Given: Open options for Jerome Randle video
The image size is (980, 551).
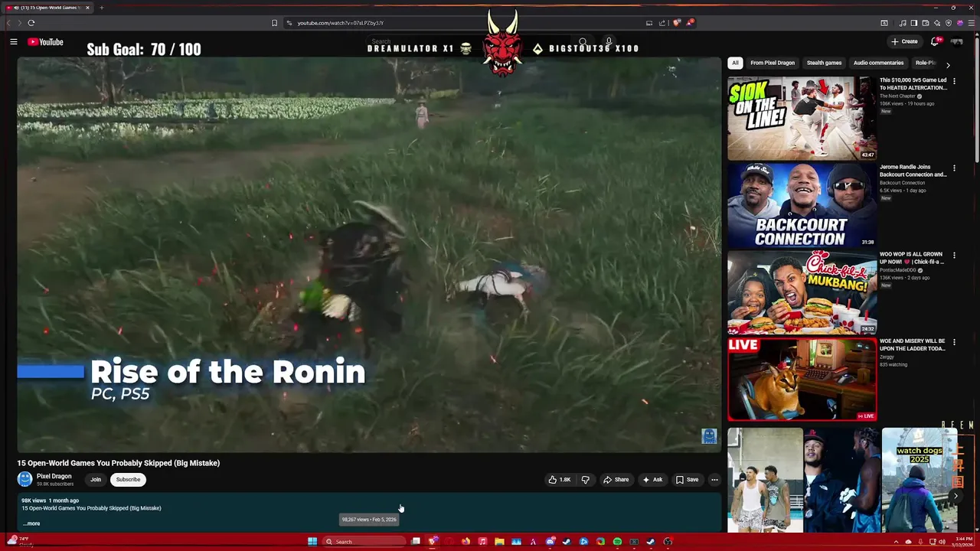Looking at the screenshot, I should tap(954, 168).
